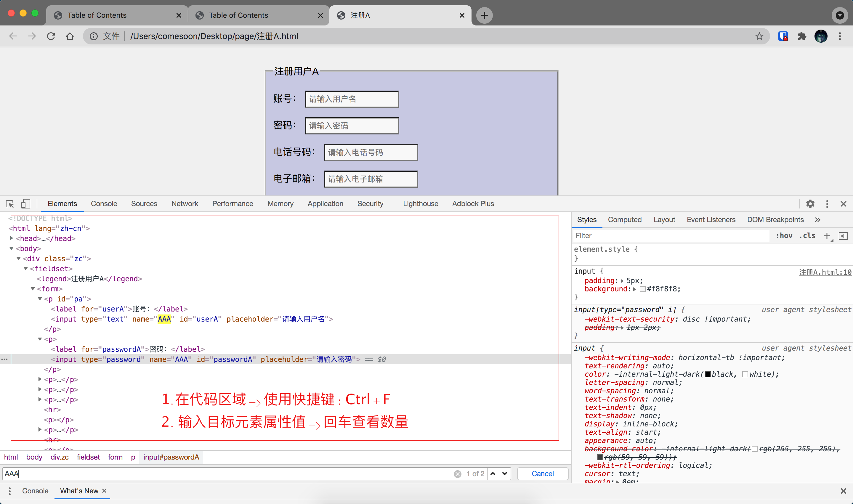Collapse the form element node
This screenshot has width=853, height=504.
point(33,289)
